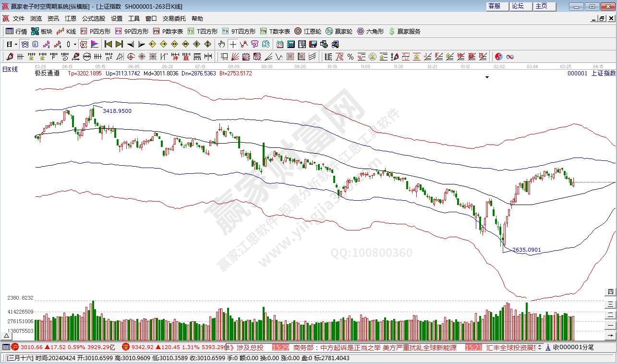The height and width of the screenshot is (364, 617).
Task: Toggle the 板块 sector view
Action: click(42, 31)
